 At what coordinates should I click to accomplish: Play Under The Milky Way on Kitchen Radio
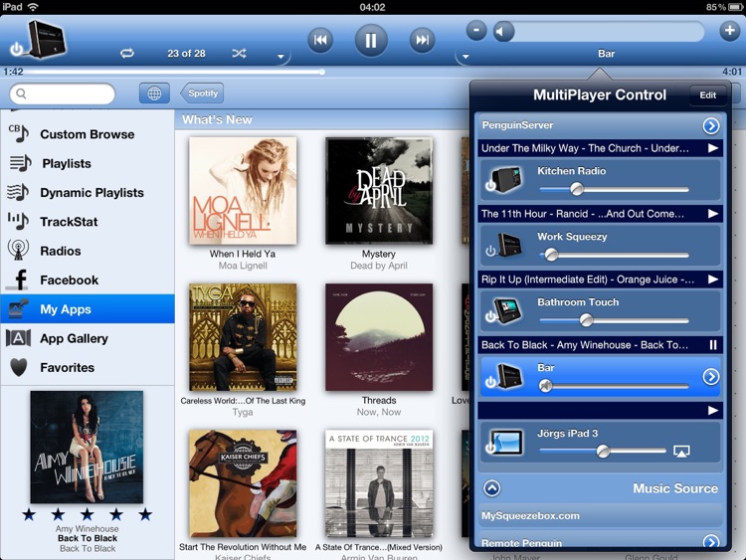[x=713, y=148]
